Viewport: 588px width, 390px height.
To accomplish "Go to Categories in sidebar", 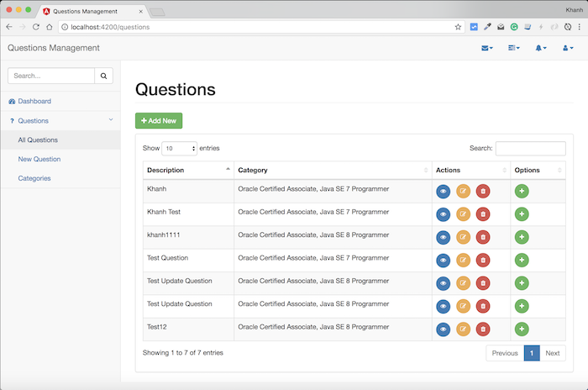I will [x=34, y=178].
